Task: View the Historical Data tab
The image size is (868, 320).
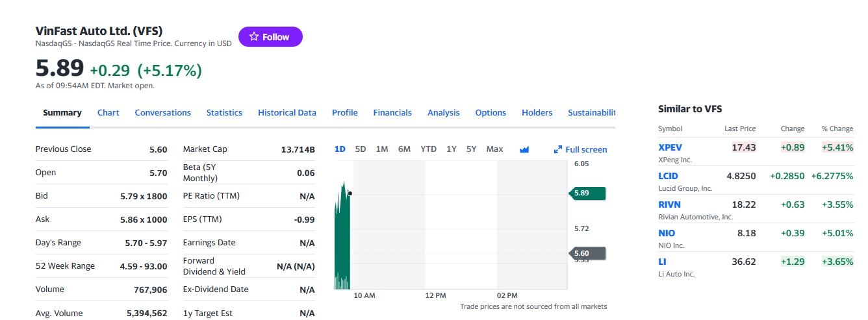Action: click(x=287, y=112)
